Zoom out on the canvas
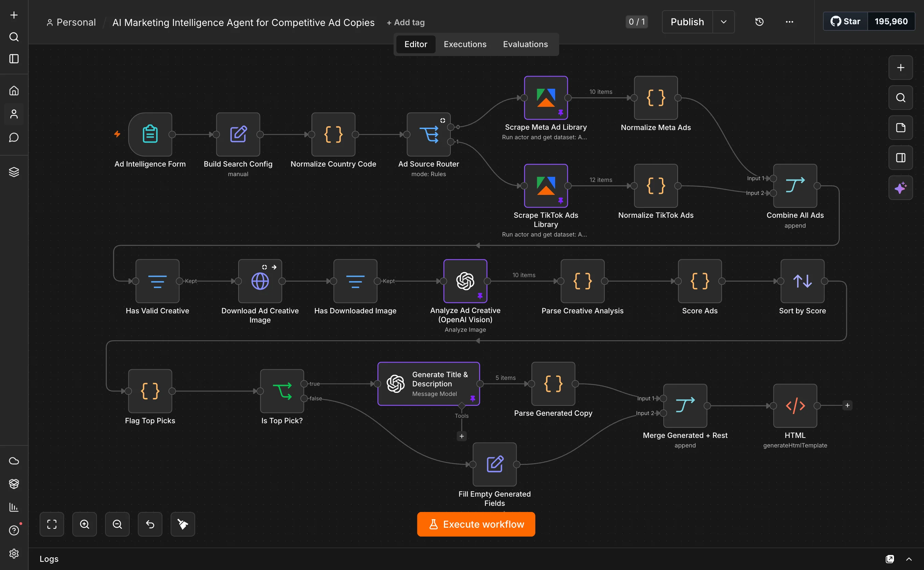This screenshot has height=570, width=924. point(117,524)
